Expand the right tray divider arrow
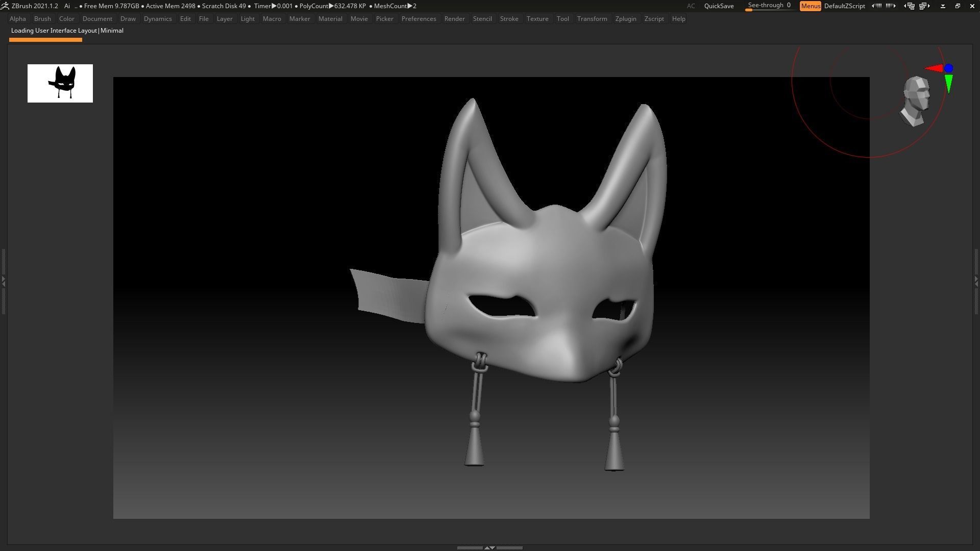Viewport: 980px width, 551px height. pos(976,281)
